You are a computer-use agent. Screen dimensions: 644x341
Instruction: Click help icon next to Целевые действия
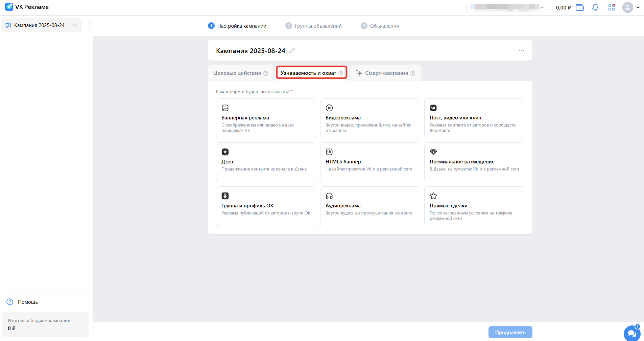266,73
